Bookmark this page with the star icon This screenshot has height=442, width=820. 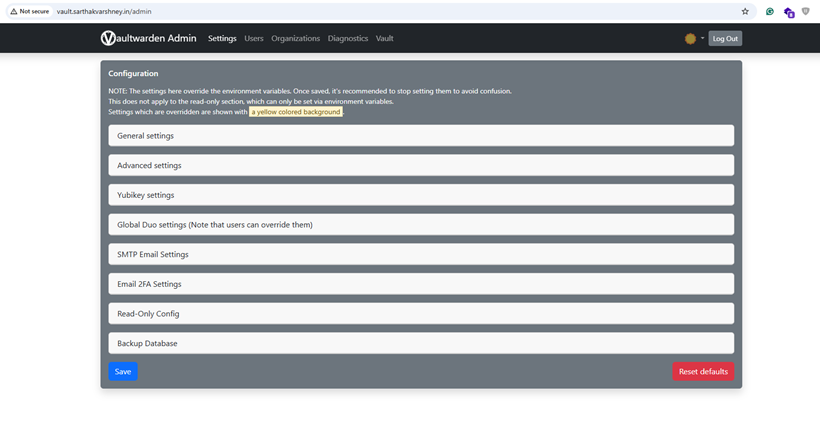tap(745, 12)
